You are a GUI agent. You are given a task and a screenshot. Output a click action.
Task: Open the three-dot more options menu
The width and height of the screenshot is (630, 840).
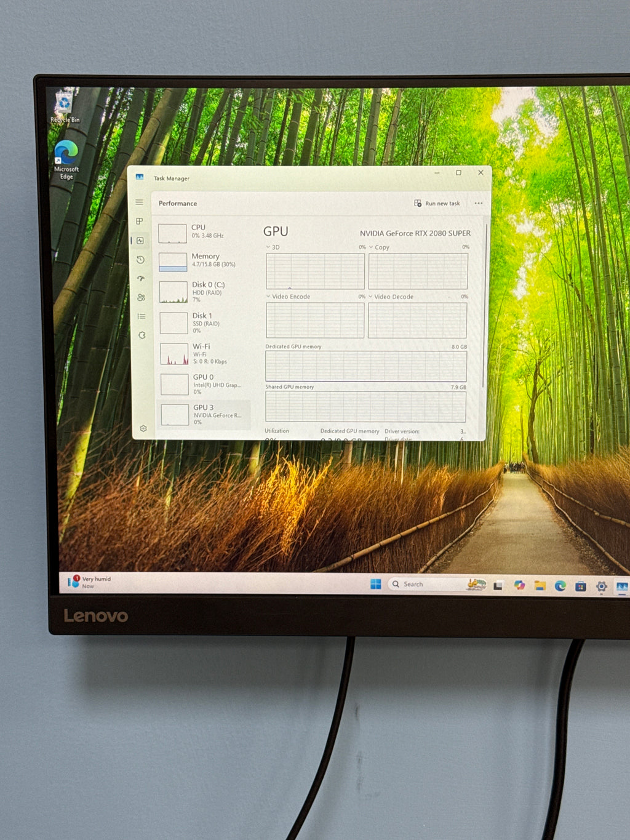click(479, 203)
